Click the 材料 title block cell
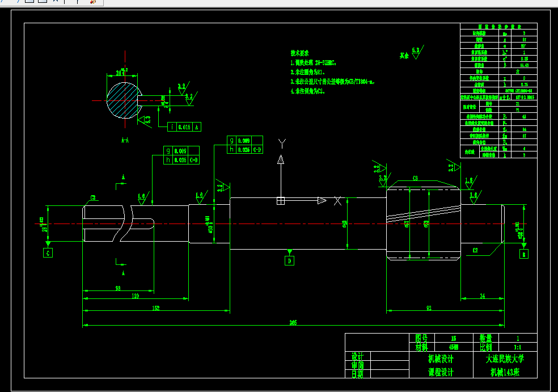This screenshot has height=392, width=558. [x=422, y=347]
